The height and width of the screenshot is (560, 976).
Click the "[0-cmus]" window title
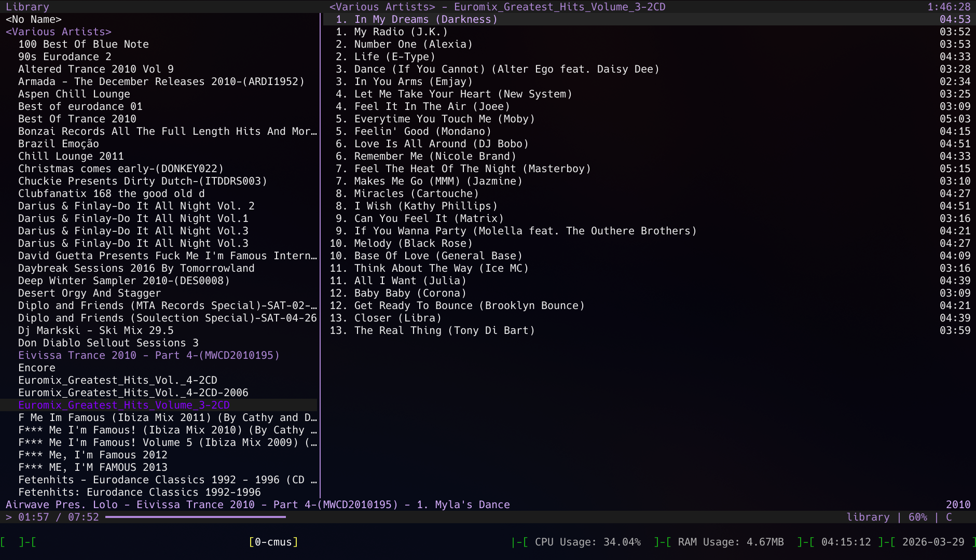pos(274,541)
